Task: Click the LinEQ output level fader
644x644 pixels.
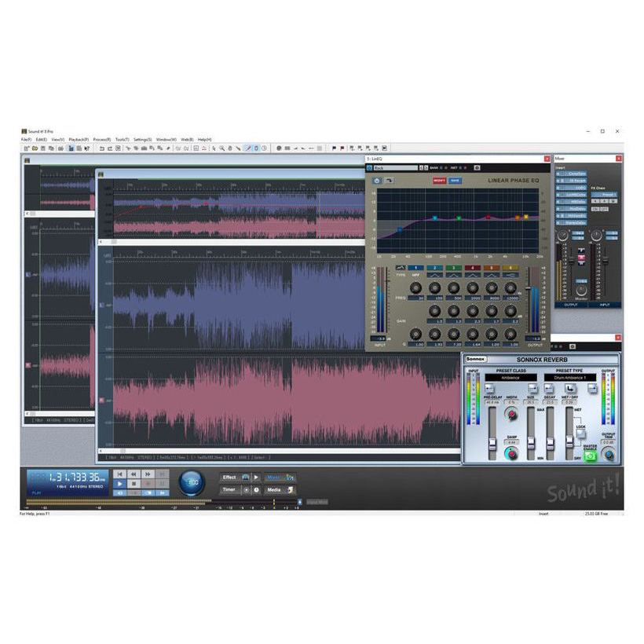Action: pyautogui.click(x=529, y=289)
